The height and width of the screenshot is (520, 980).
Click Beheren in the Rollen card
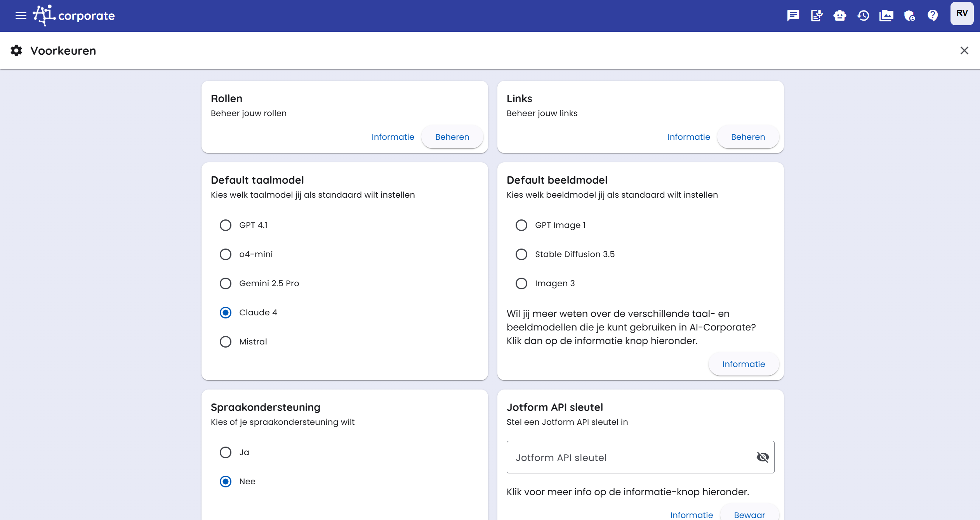[x=452, y=137]
